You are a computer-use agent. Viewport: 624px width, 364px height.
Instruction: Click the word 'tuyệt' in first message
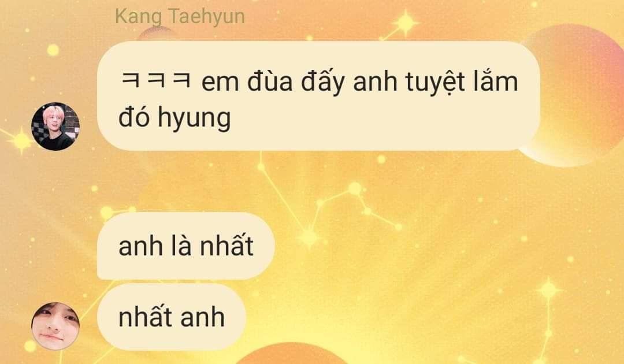tap(435, 83)
